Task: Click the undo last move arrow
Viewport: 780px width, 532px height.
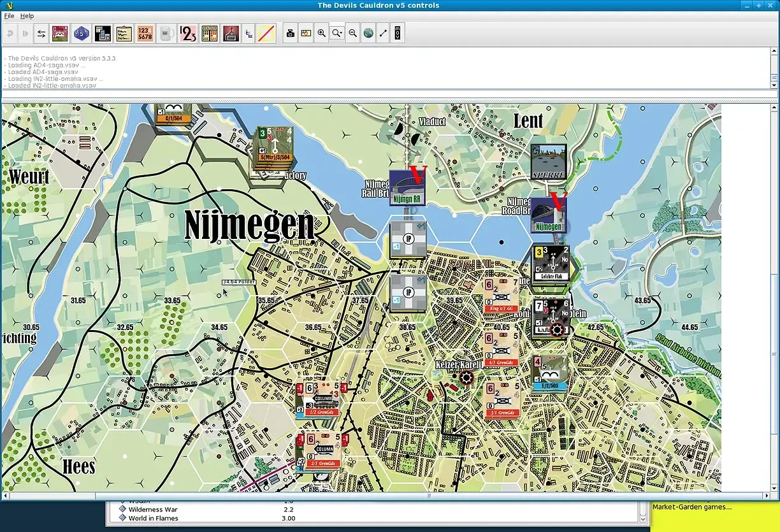Action: (x=10, y=33)
